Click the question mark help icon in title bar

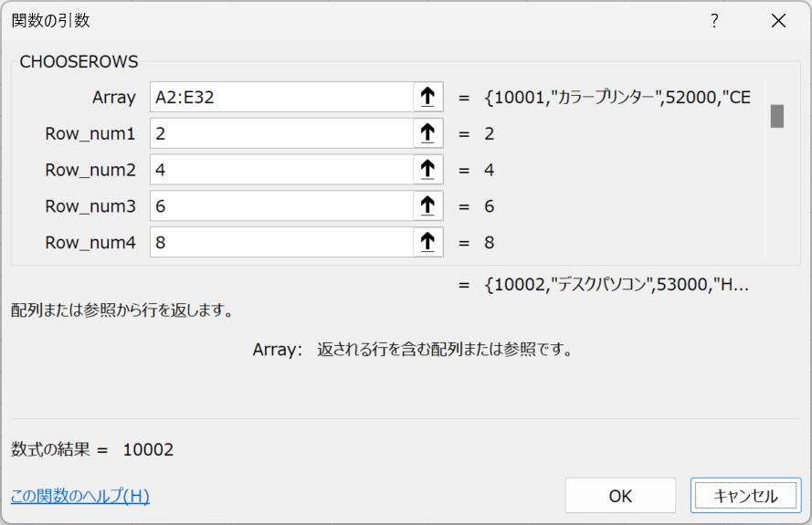tap(714, 21)
